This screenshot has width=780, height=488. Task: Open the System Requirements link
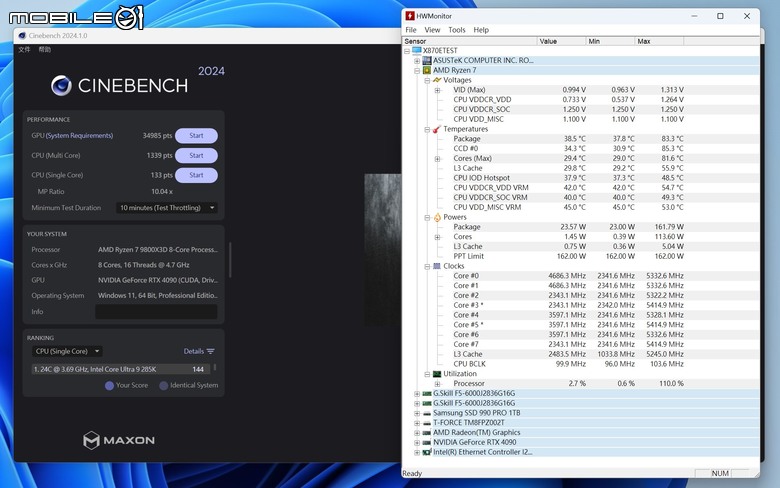79,135
